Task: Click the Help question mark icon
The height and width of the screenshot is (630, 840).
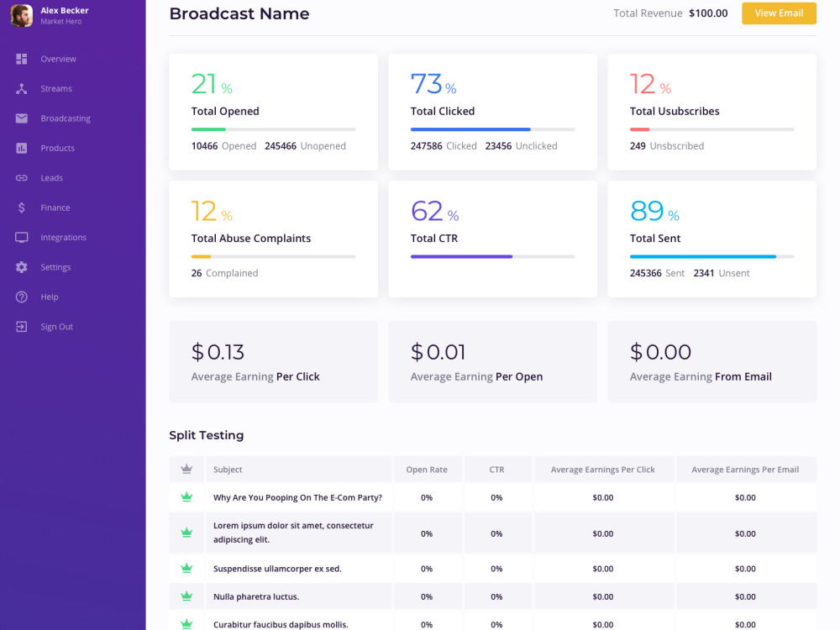Action: point(22,297)
